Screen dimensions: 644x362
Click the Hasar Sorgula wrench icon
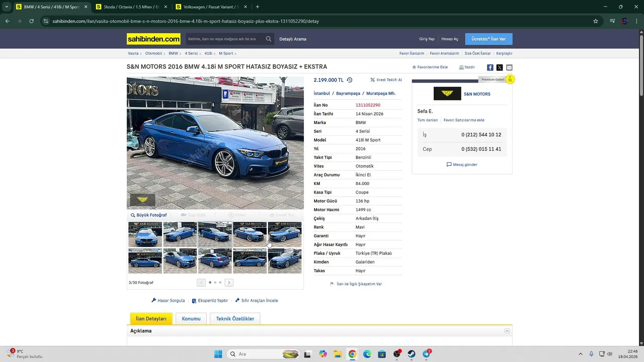154,301
